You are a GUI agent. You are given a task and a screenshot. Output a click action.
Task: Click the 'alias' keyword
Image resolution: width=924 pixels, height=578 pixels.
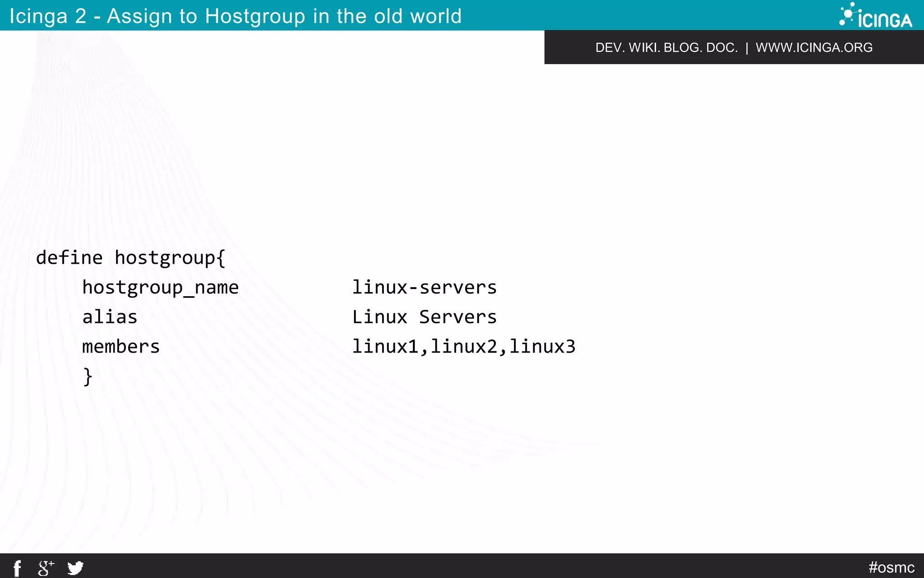(x=110, y=317)
